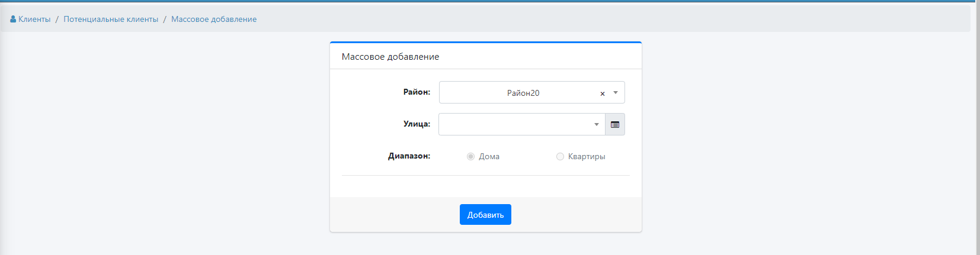Viewport: 980px width, 255px height.
Task: Click the Массовое добавление card header title
Action: 390,57
